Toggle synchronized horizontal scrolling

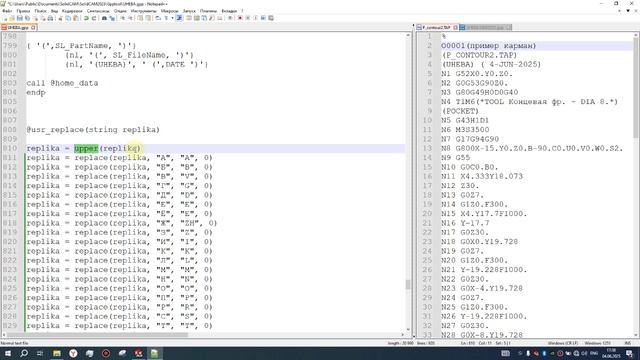149,18
